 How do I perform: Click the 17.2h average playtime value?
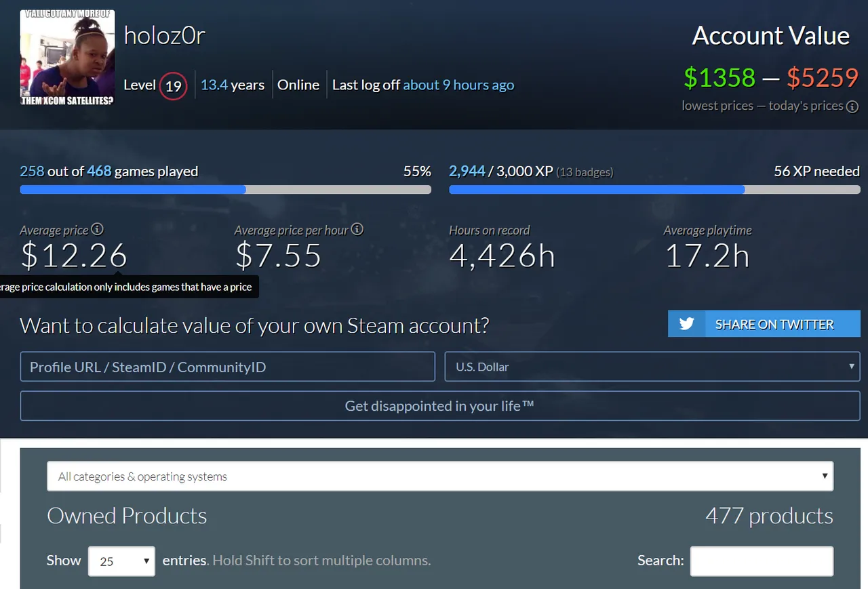707,256
